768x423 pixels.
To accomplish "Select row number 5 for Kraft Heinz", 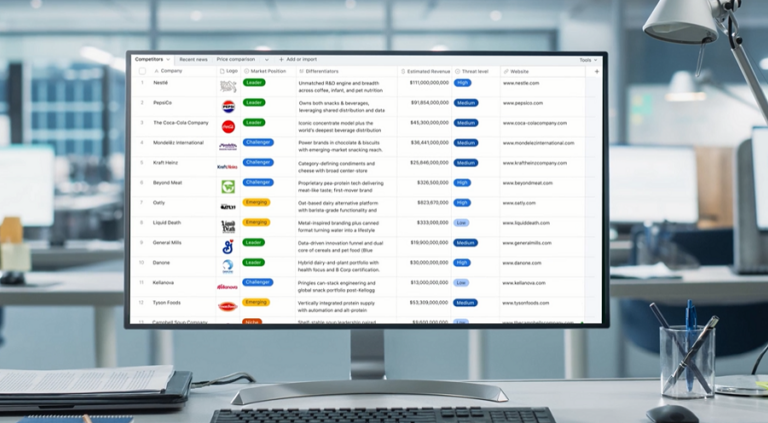I will (x=142, y=163).
